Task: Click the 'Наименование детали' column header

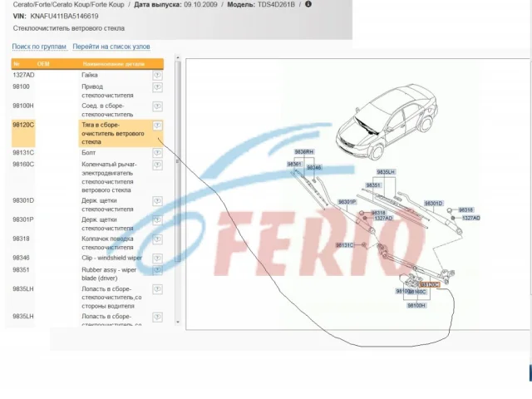Action: pos(114,64)
